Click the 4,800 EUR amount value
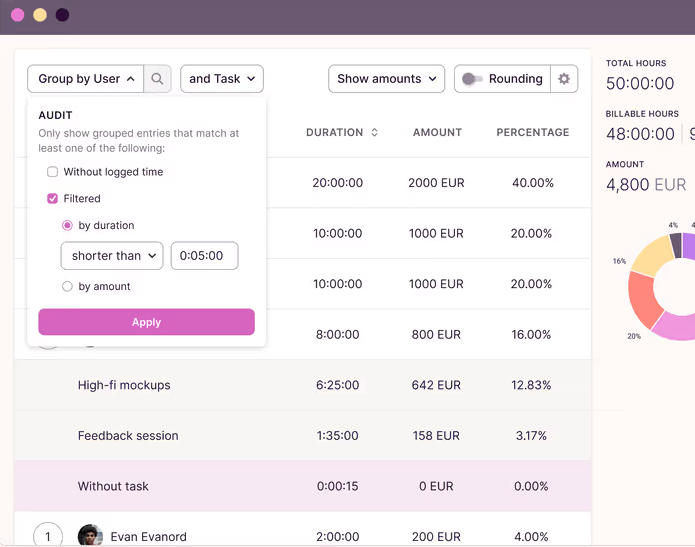695x547 pixels. tap(646, 184)
